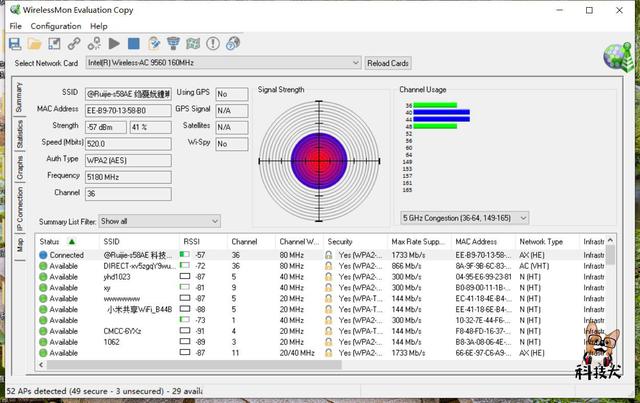Click the SSID text field

(x=130, y=93)
